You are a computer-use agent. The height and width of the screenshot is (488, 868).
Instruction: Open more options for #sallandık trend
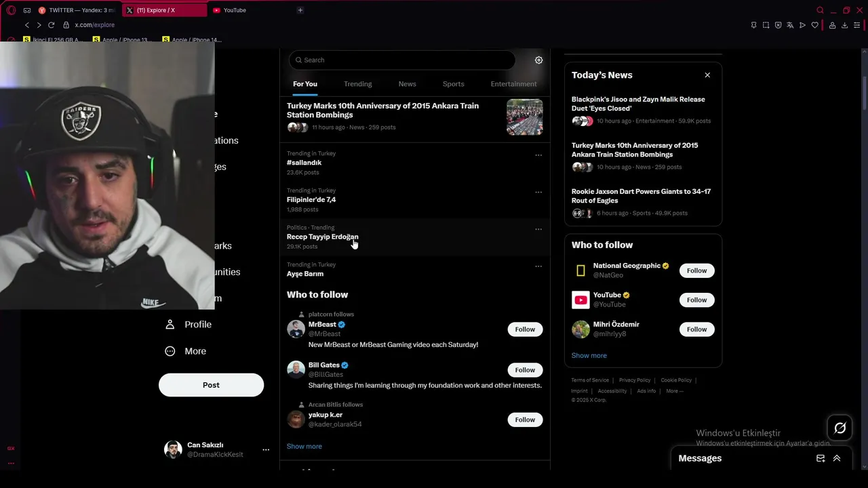[538, 155]
